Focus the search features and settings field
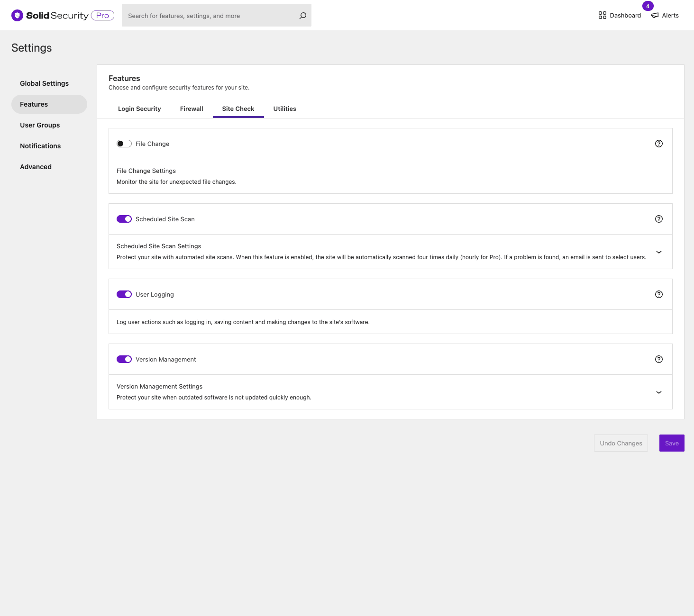Image resolution: width=694 pixels, height=616 pixels. (217, 15)
